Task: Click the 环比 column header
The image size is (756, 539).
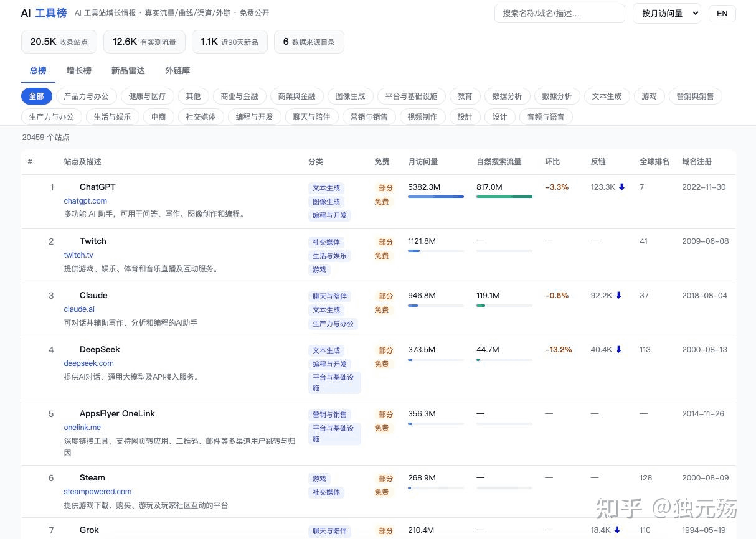Action: tap(552, 162)
